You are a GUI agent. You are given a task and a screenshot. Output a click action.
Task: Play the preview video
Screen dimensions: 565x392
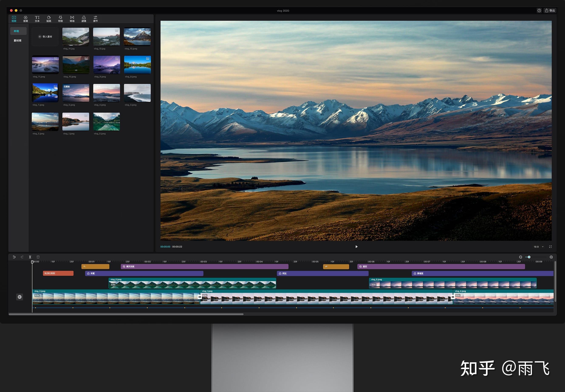coord(356,247)
